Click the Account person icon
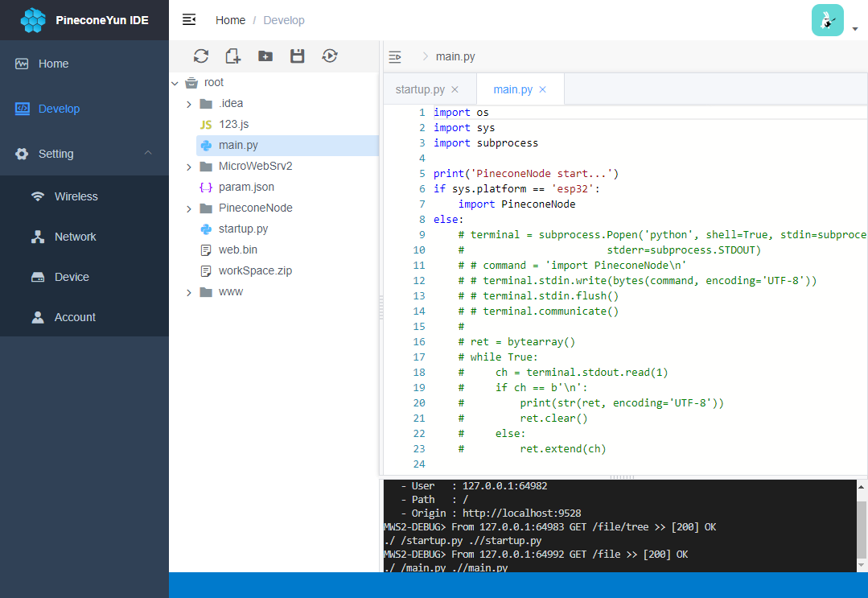This screenshot has width=868, height=598. tap(38, 317)
